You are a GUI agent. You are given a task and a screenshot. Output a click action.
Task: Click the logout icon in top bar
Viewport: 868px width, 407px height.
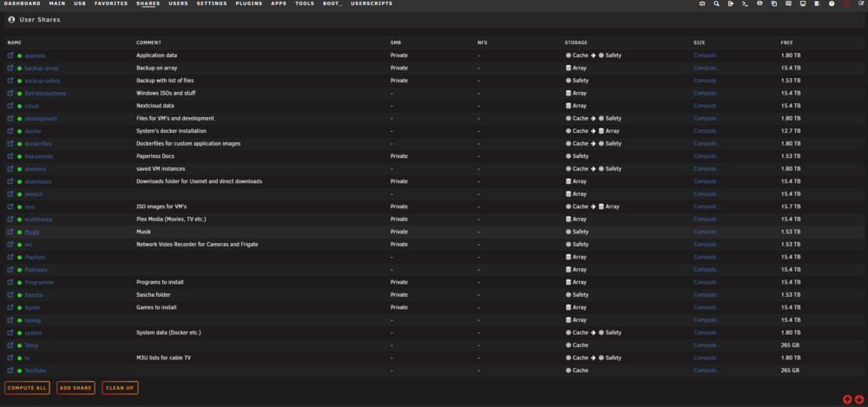coord(731,3)
